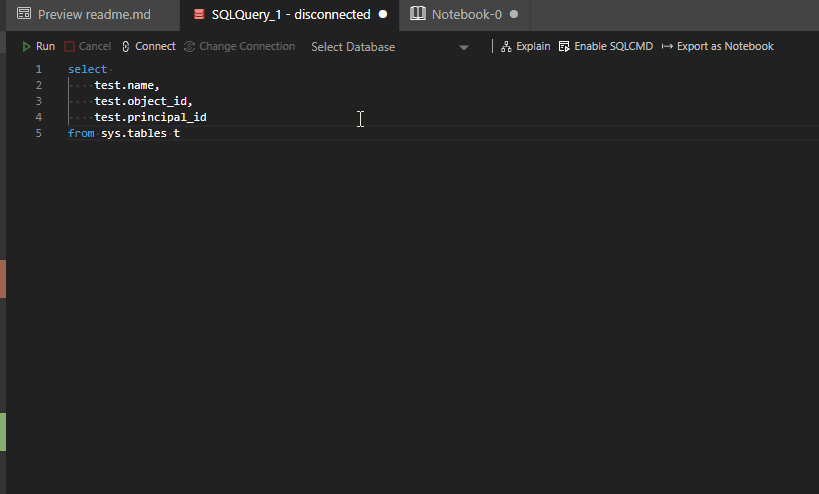The width and height of the screenshot is (819, 494).
Task: Click the Enable SQLCMD label
Action: click(x=614, y=46)
